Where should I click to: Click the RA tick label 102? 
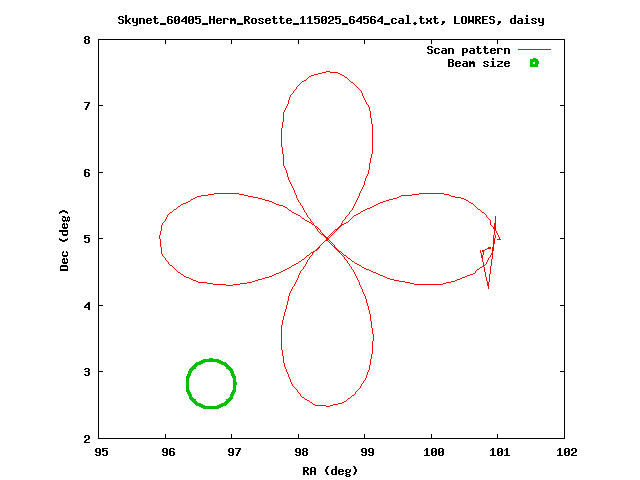(567, 452)
